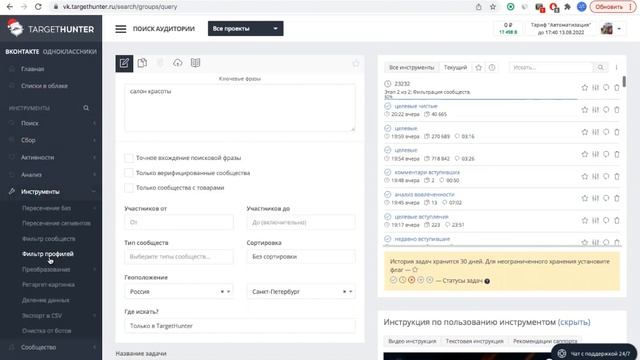The image size is (640, 360).
Task: Click the скрыть link for instructions
Action: pos(574,322)
